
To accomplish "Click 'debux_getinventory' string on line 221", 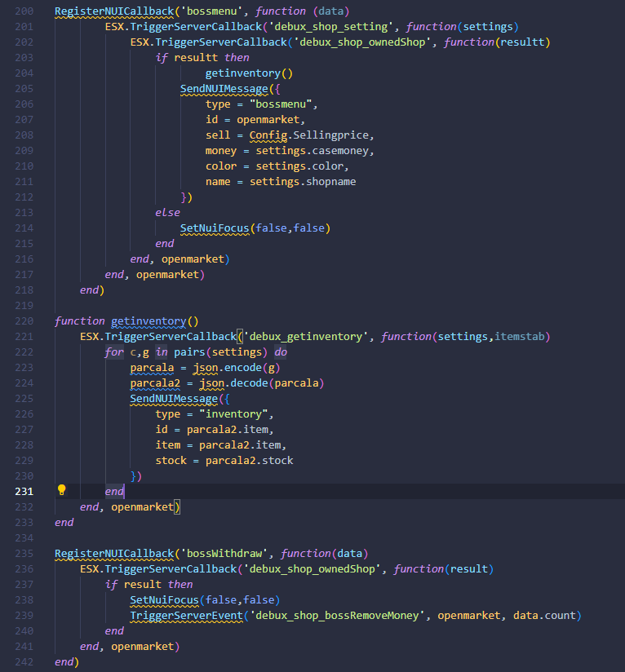I will 306,337.
